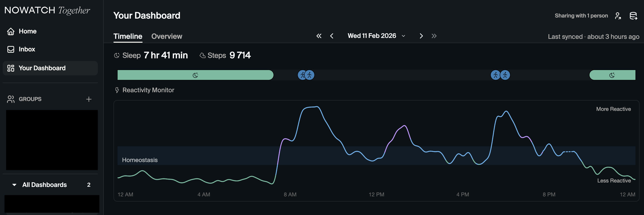Click first morning walking activity icon
This screenshot has height=215, width=644.
(x=302, y=75)
